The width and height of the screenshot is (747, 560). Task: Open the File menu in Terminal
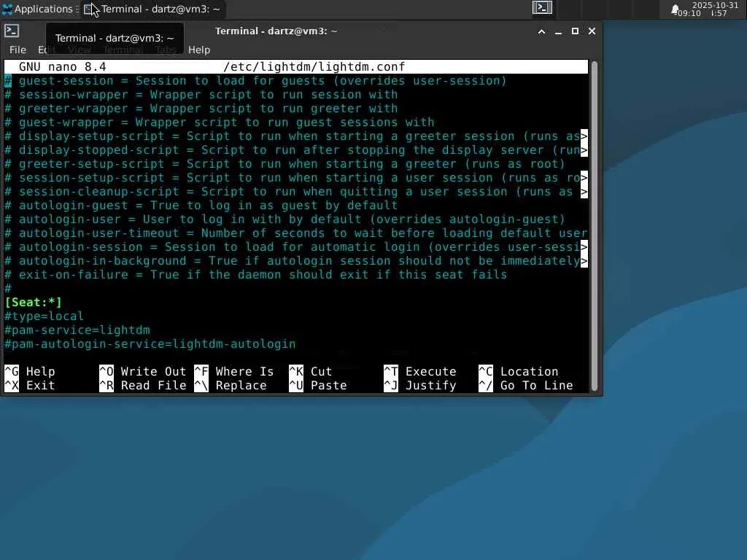18,50
